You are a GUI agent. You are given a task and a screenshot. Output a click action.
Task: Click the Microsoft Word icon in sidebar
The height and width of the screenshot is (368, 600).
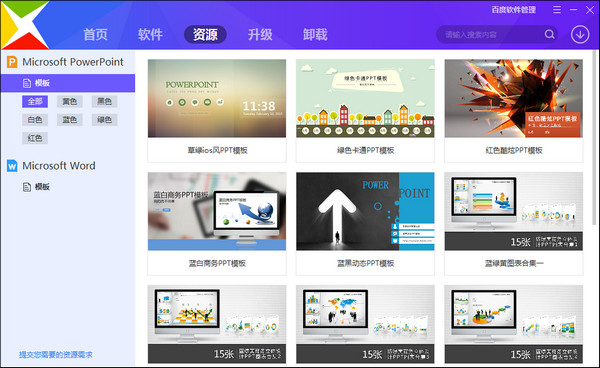coord(12,166)
